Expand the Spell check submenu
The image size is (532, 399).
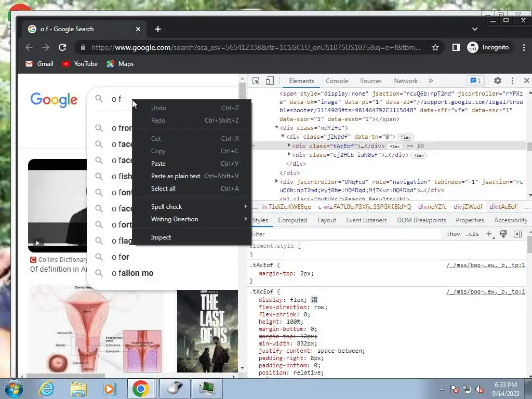click(192, 207)
